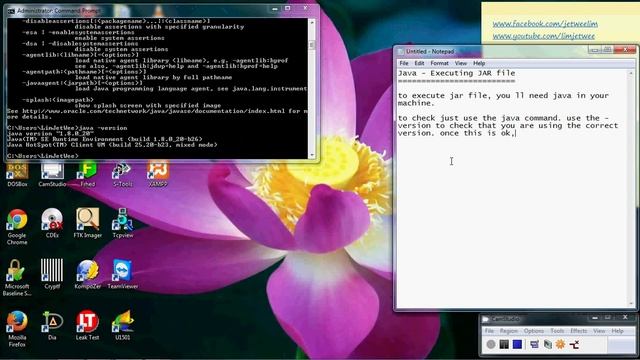Open the DOSBox desktop shortcut

[17, 174]
